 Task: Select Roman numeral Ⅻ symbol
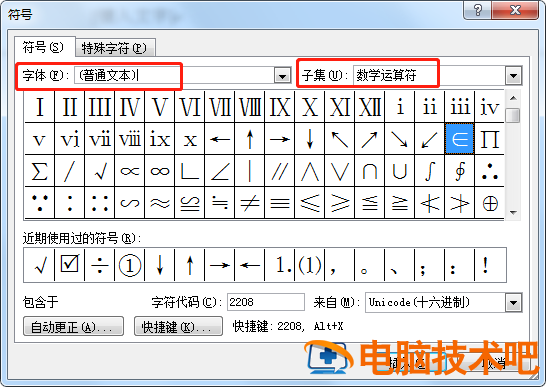coord(369,107)
